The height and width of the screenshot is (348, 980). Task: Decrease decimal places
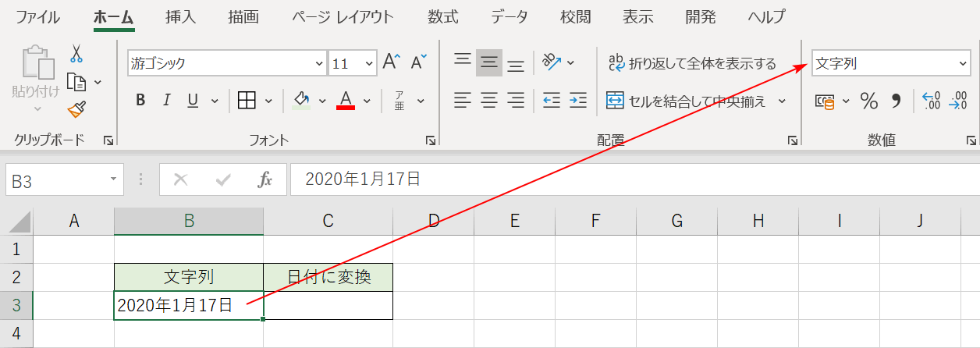957,101
